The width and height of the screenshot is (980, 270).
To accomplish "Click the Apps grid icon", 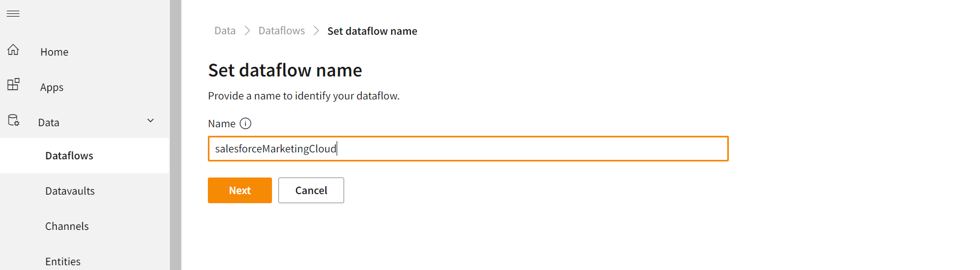I will [13, 84].
